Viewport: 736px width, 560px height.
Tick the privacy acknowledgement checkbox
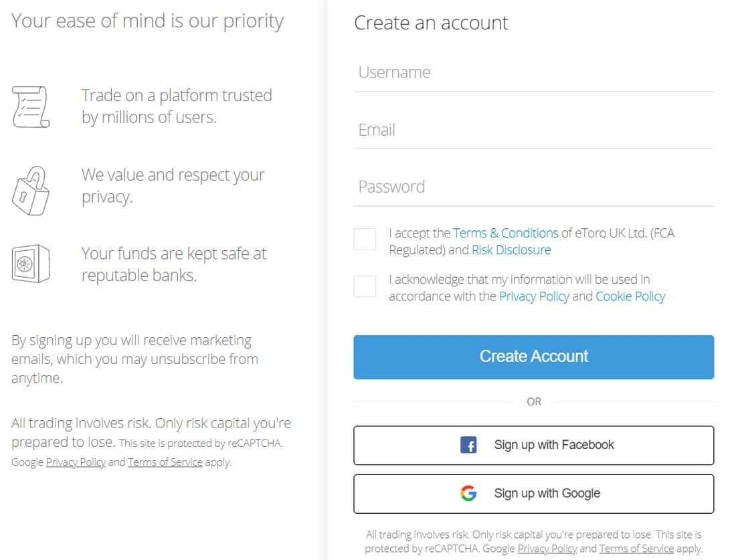[365, 286]
